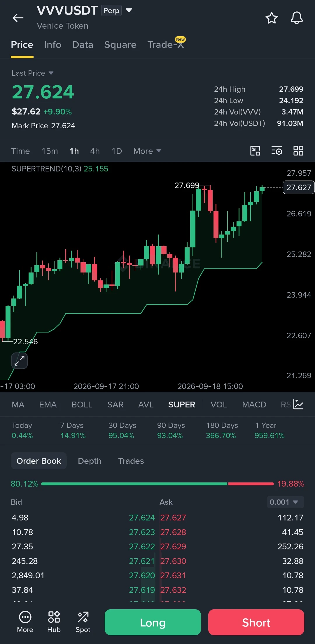Tap ask quantity 252.26
315x644 pixels.
pos(290,546)
